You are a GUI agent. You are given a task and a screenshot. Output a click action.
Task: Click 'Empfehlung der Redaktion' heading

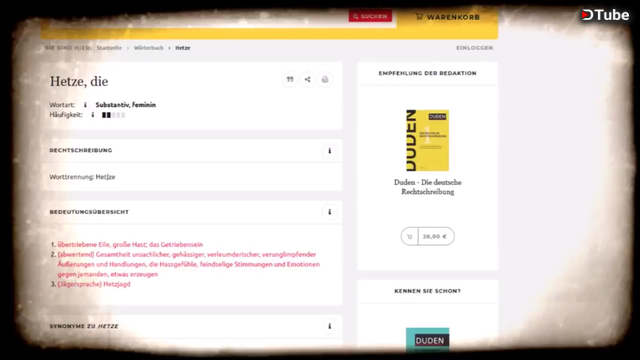pyautogui.click(x=427, y=73)
